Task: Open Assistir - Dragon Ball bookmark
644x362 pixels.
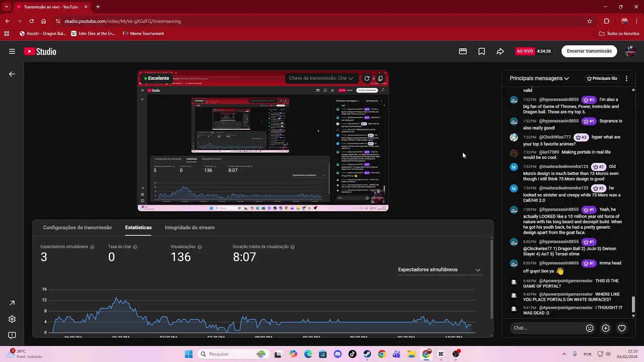Action: (43, 34)
